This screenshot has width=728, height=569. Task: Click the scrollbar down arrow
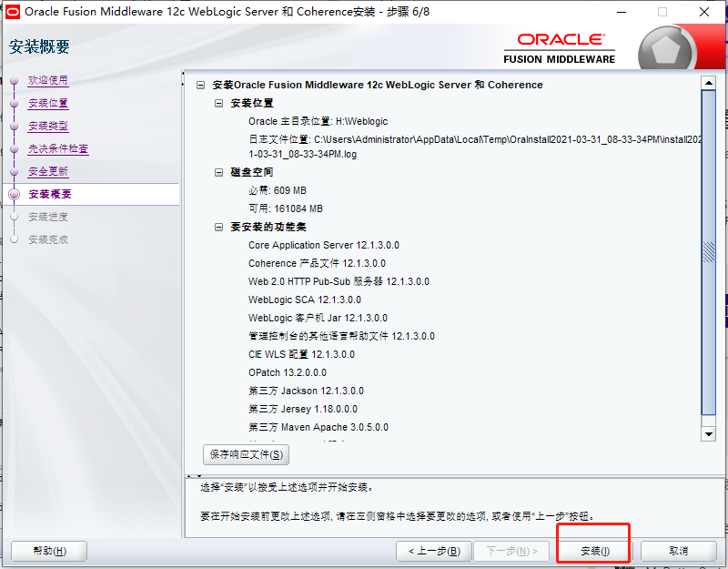coord(709,434)
